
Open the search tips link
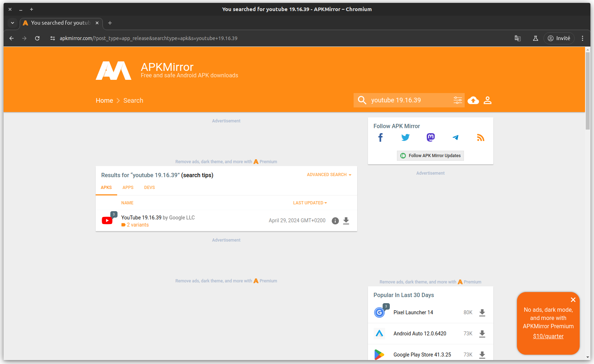point(197,175)
